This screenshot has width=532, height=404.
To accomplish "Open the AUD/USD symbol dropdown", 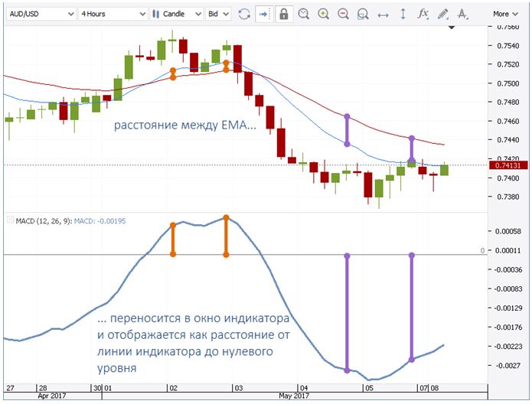I will point(41,14).
